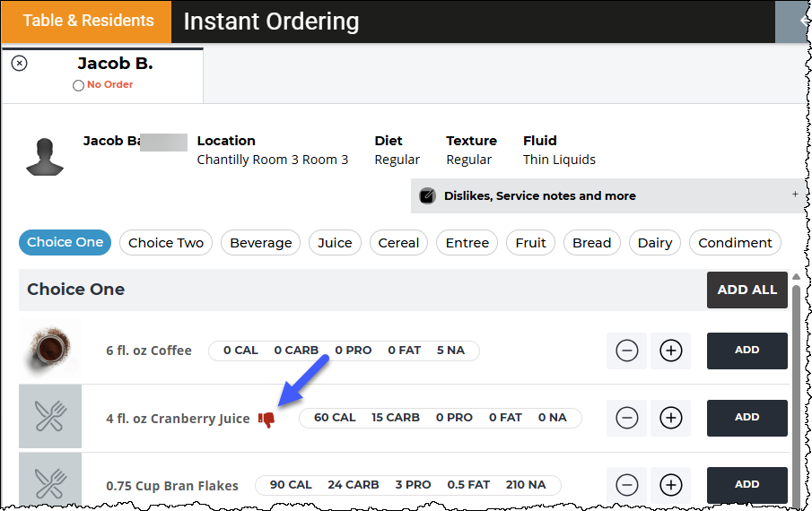
Task: Open the Table & Residents tab
Action: (86, 22)
